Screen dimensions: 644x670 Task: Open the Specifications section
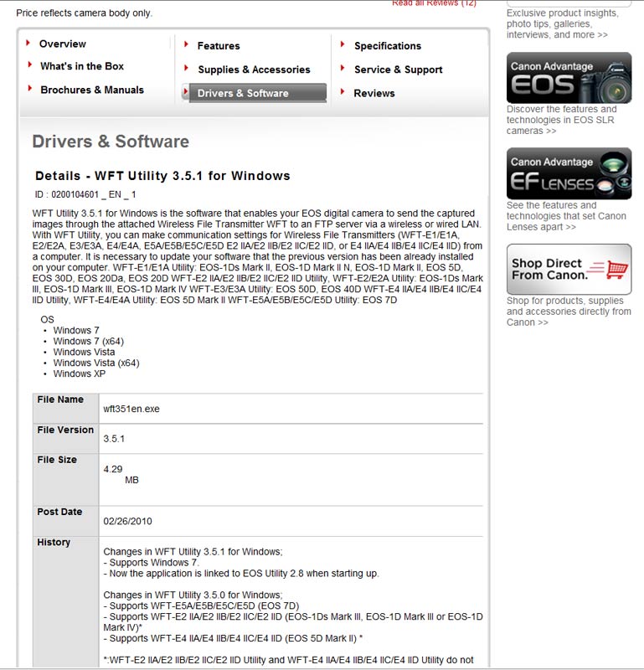pyautogui.click(x=388, y=46)
